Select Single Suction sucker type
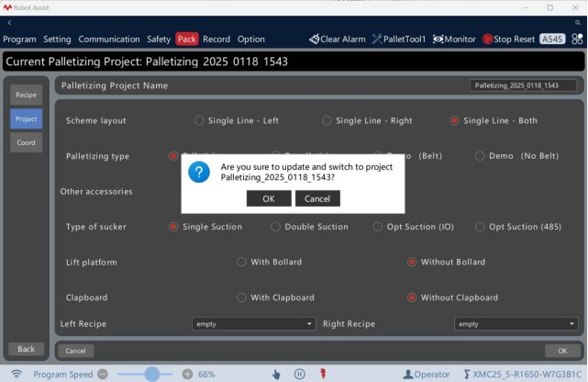 (x=173, y=227)
